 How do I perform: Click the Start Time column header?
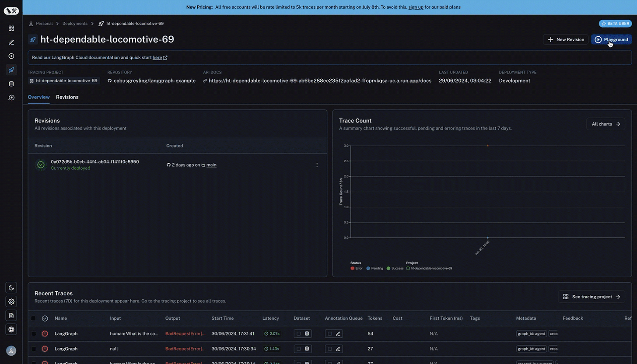click(x=223, y=318)
